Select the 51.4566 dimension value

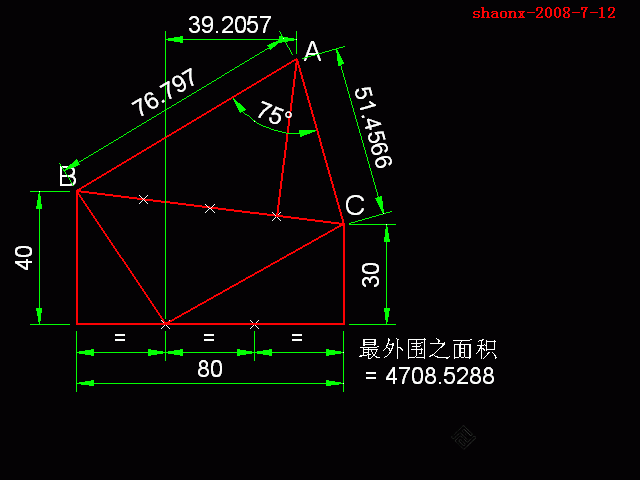click(373, 127)
